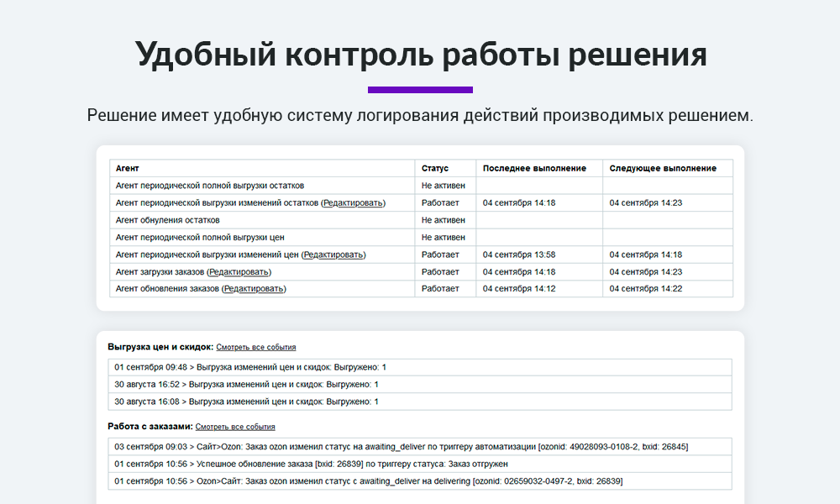This screenshot has height=504, width=840.
Task: Select the Следующее выполнение column header
Action: [x=663, y=168]
